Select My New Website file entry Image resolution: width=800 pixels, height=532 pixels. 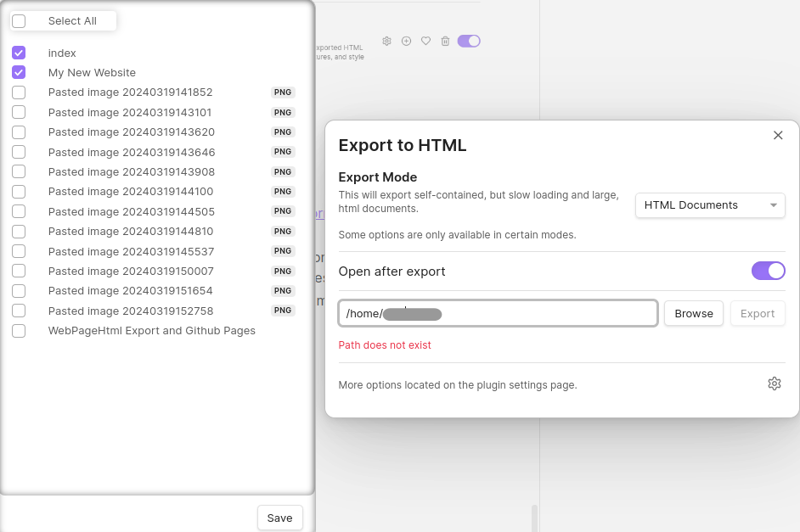click(92, 73)
